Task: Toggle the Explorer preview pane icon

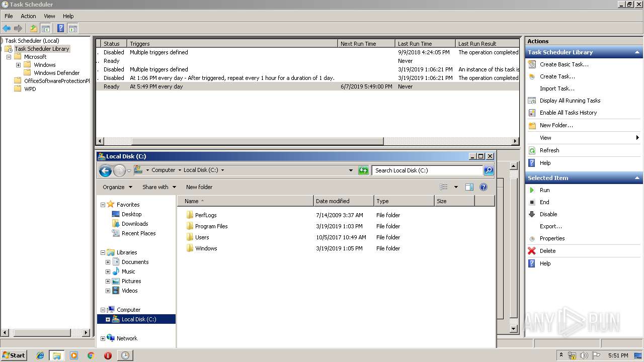Action: click(469, 187)
